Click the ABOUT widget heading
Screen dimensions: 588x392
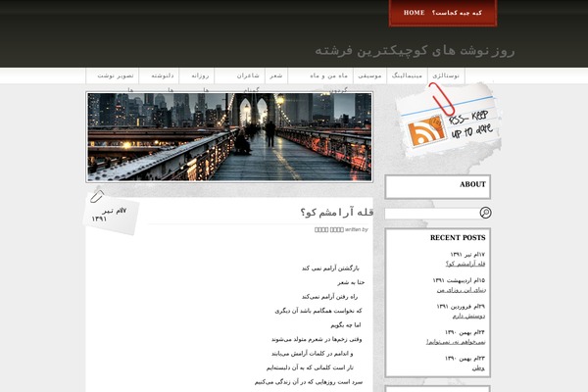click(472, 184)
